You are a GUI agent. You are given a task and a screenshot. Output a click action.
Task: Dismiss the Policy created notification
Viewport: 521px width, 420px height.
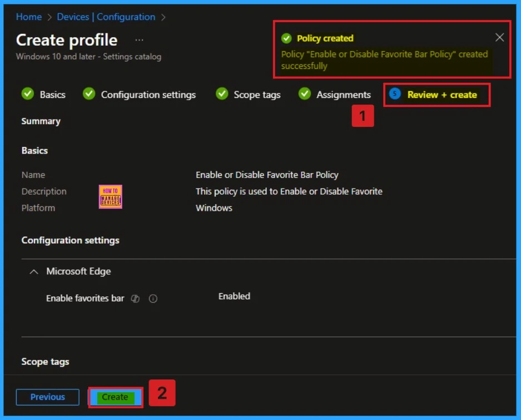point(499,37)
